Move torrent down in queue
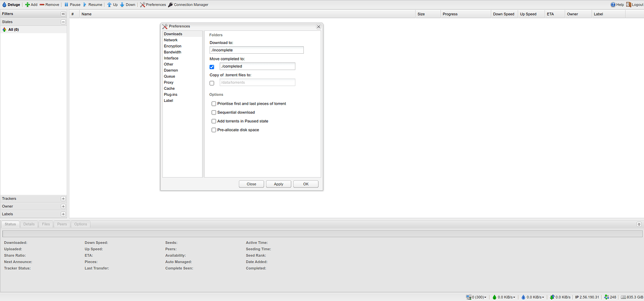Image resolution: width=644 pixels, height=301 pixels. click(128, 4)
